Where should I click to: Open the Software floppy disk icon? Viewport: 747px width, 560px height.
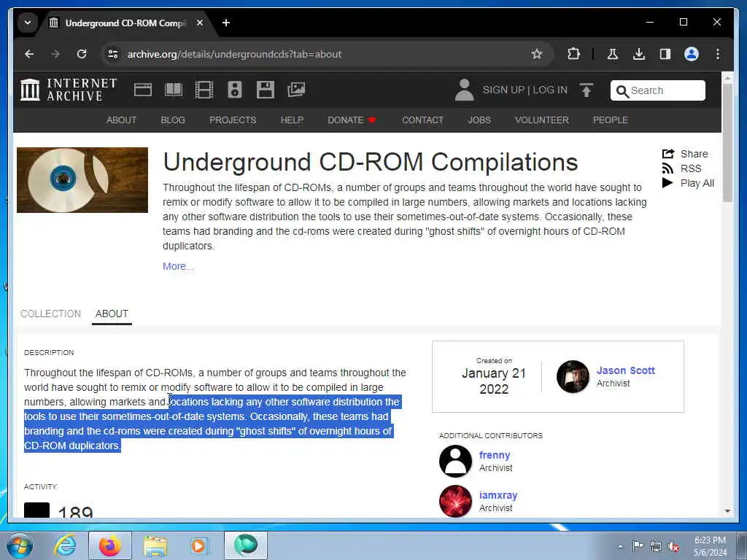[266, 90]
